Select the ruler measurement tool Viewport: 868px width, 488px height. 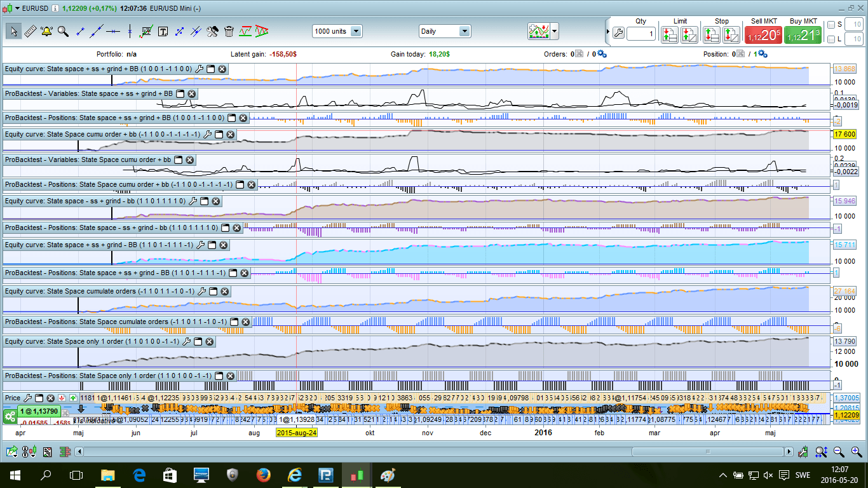click(30, 31)
